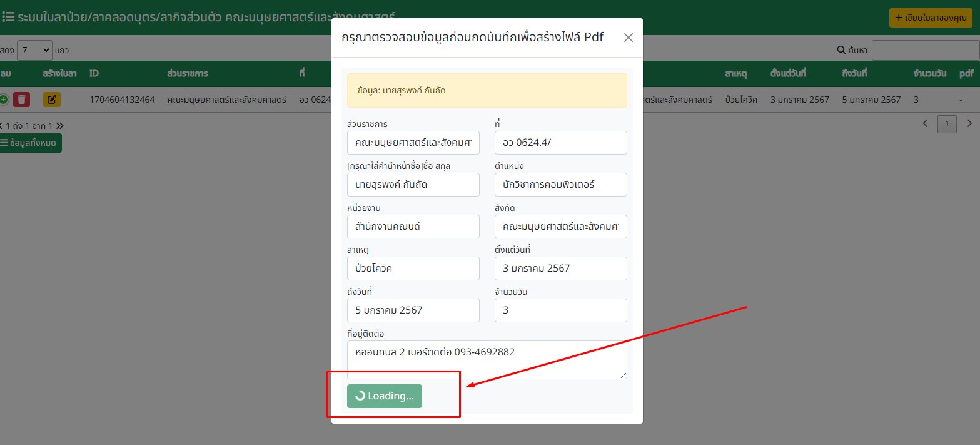Click the yellow ข้อมูล: นายสุรพงค์ กันถัด notice
Viewport: 980px width, 445px height.
(x=487, y=90)
